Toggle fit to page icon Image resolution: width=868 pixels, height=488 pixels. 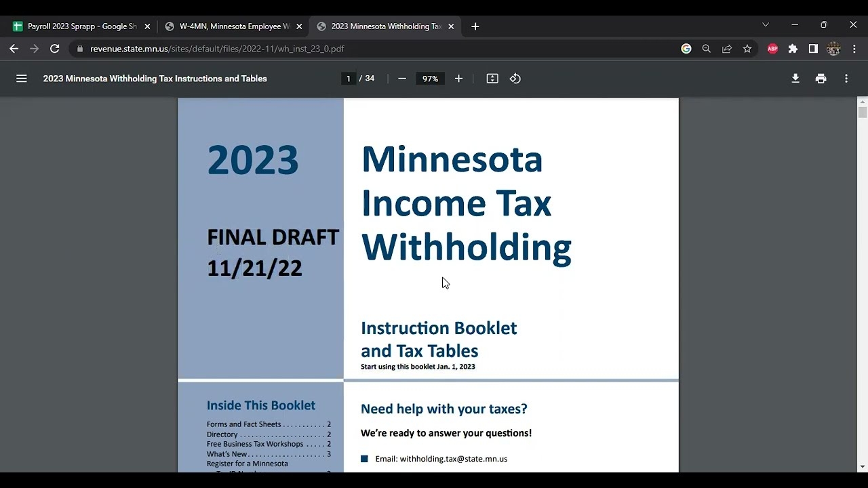point(492,79)
